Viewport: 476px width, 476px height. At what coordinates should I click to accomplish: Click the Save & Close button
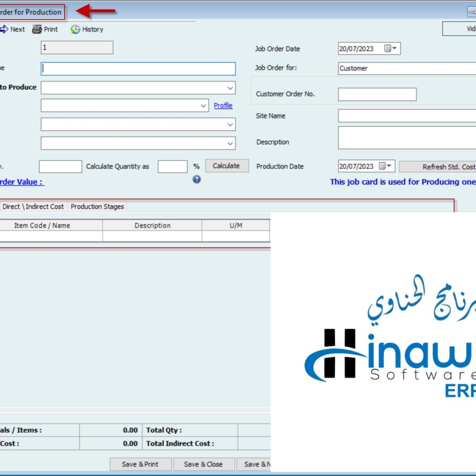tap(204, 464)
